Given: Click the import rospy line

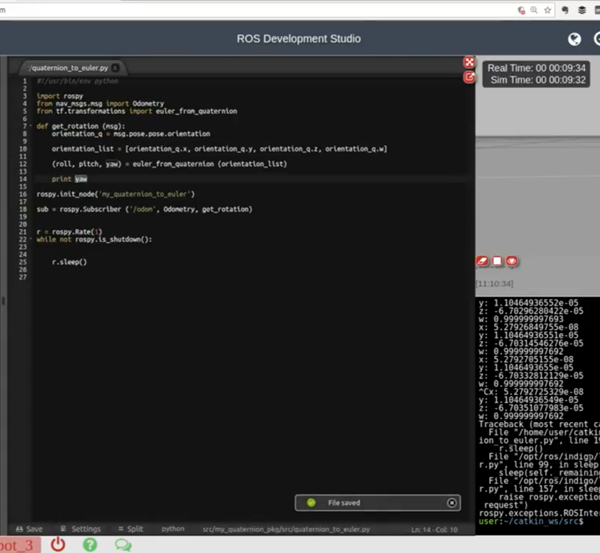Looking at the screenshot, I should (x=60, y=96).
